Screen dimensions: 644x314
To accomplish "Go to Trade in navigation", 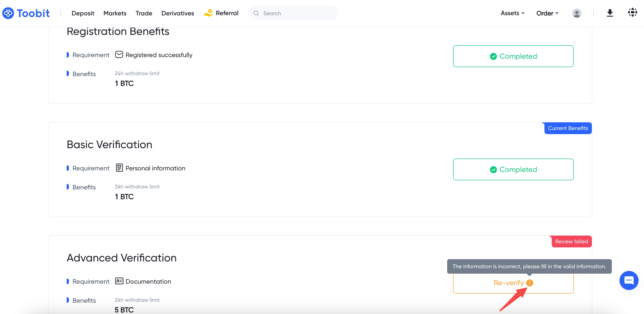I will 144,13.
